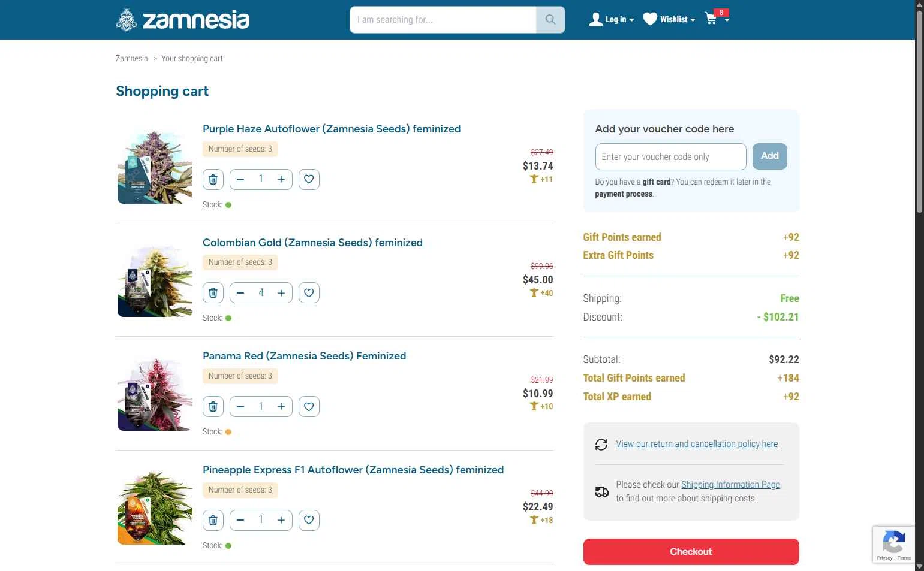Open Panama Red product title
This screenshot has width=924, height=571.
(x=304, y=356)
